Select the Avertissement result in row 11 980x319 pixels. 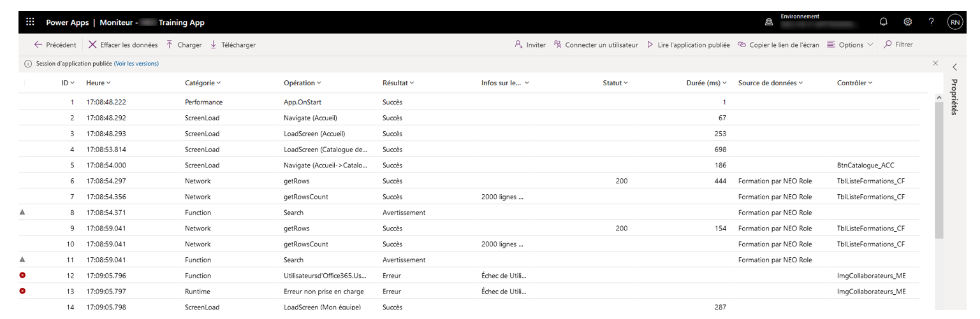tap(404, 260)
